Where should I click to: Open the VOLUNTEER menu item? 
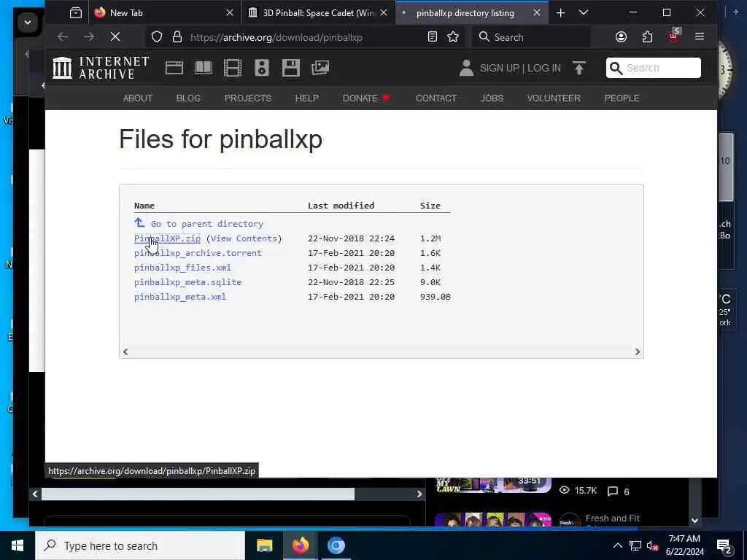pos(554,98)
